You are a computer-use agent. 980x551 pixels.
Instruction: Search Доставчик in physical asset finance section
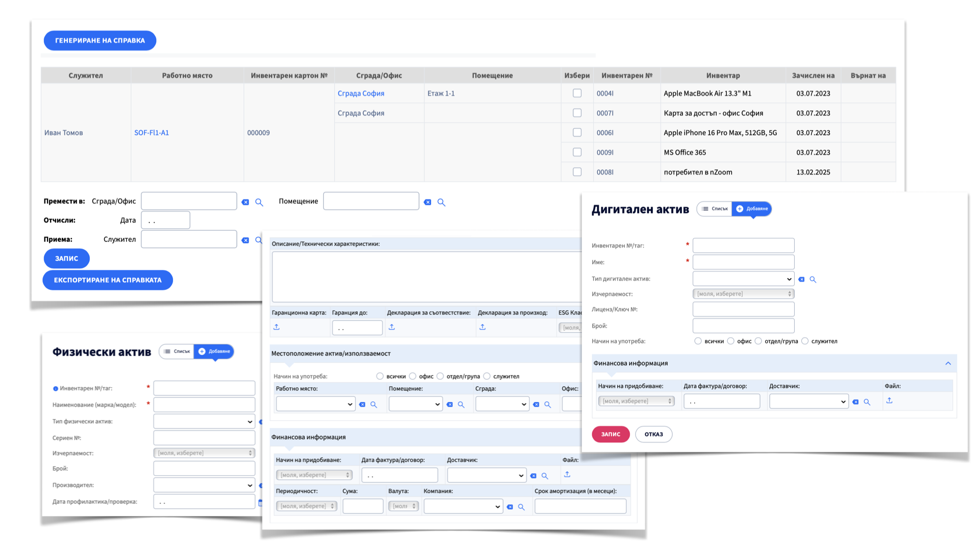[545, 475]
